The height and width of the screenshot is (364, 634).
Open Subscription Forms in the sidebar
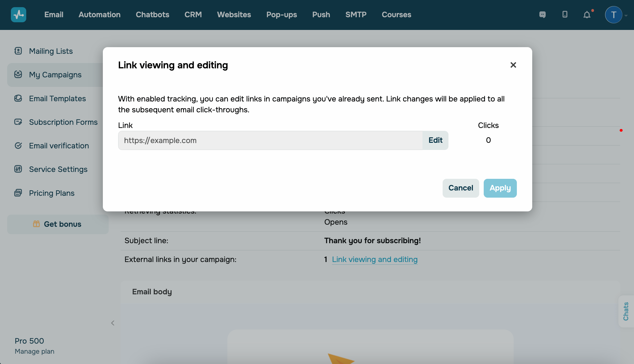[x=63, y=122]
